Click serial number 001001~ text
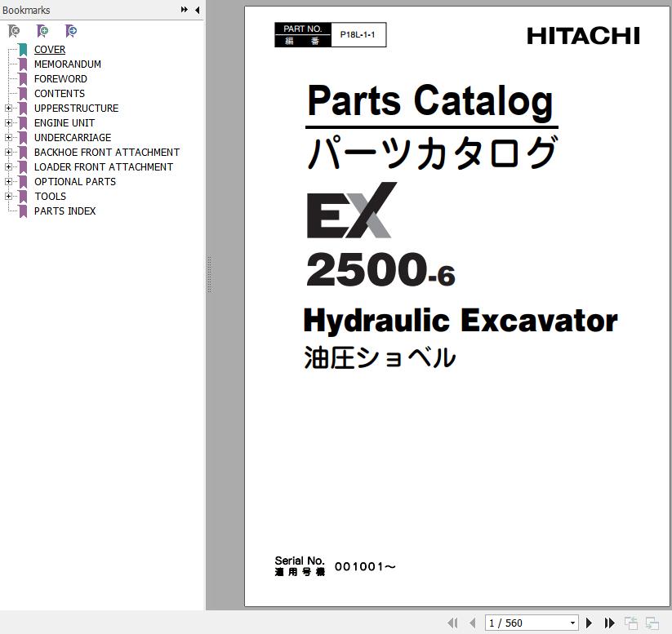The height and width of the screenshot is (634, 672). pos(365,567)
